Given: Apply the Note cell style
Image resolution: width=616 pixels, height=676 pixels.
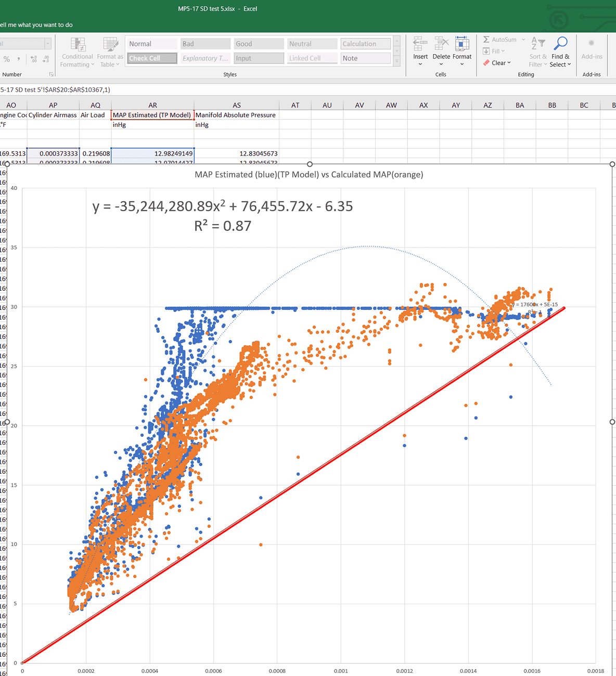Looking at the screenshot, I should click(x=366, y=58).
